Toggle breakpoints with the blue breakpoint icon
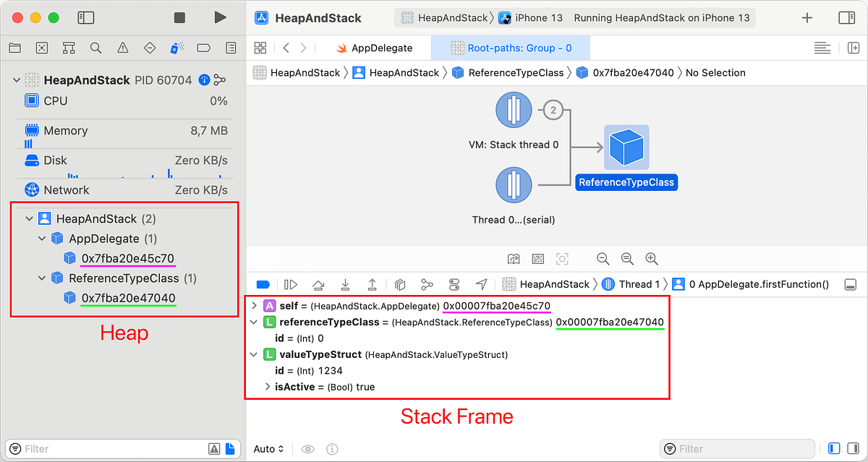The image size is (868, 462). coord(263,283)
